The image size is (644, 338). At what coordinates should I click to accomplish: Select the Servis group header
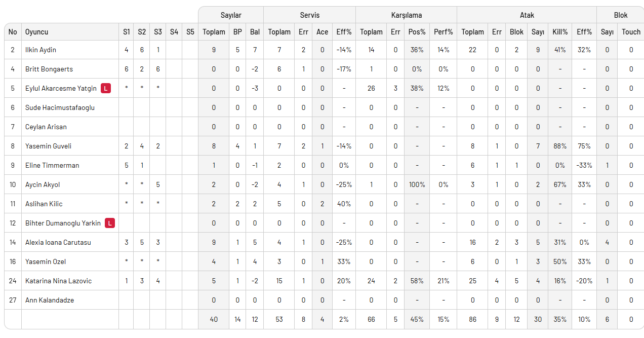point(309,15)
